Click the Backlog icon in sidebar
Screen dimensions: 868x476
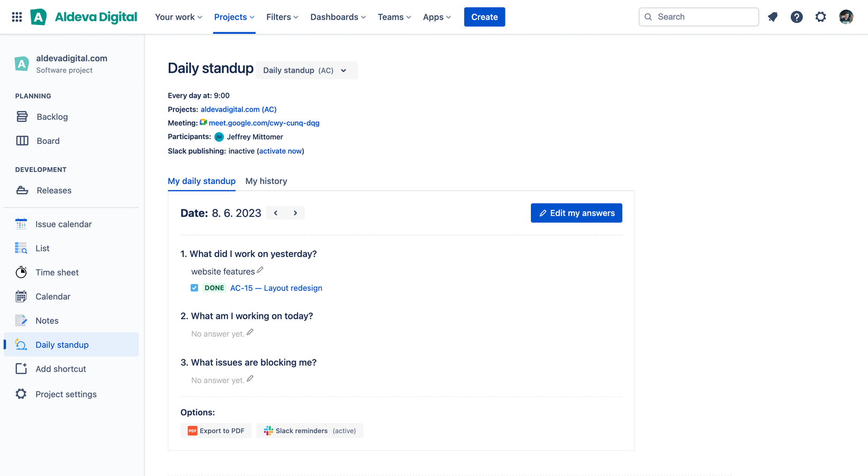coord(22,117)
